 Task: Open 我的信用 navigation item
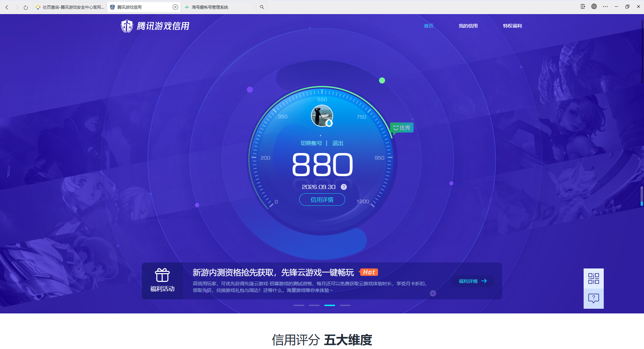[x=468, y=26]
